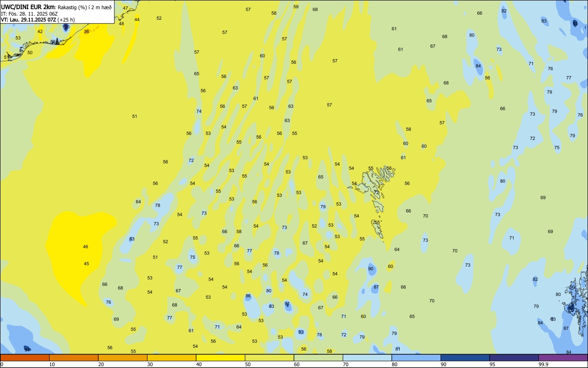Click the humidity value 44
Screen dimensions: 588x368
tap(137, 20)
